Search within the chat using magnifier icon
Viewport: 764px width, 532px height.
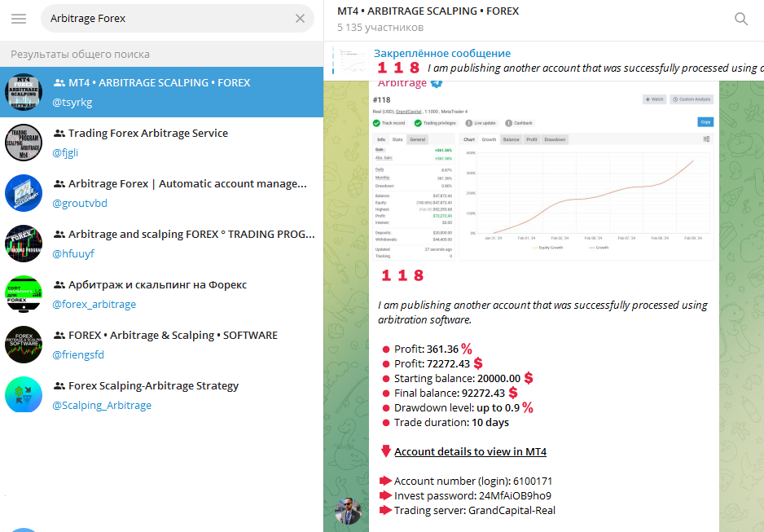pos(740,19)
